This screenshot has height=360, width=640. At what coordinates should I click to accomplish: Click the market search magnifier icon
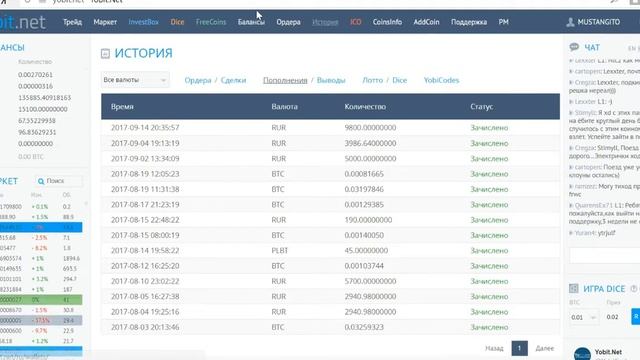tap(41, 181)
